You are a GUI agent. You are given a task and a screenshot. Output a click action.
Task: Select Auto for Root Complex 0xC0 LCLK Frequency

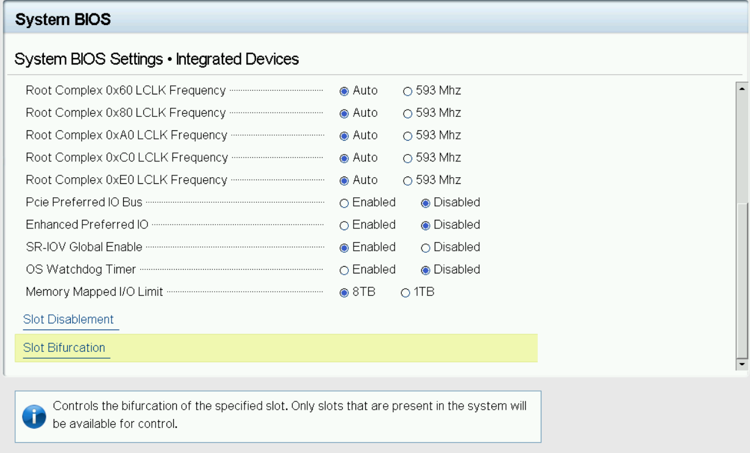(344, 158)
